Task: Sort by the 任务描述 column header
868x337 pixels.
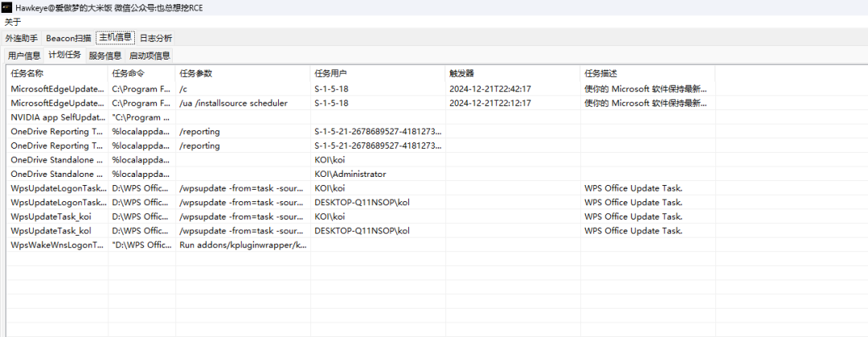Action: point(648,74)
